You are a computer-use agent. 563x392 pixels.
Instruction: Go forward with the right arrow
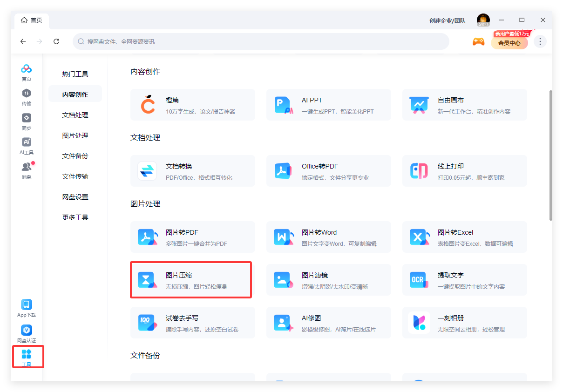(40, 41)
